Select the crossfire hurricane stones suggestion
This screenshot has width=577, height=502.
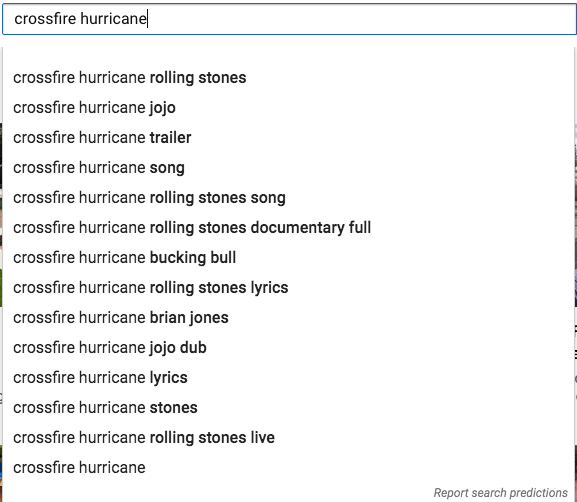pos(288,408)
